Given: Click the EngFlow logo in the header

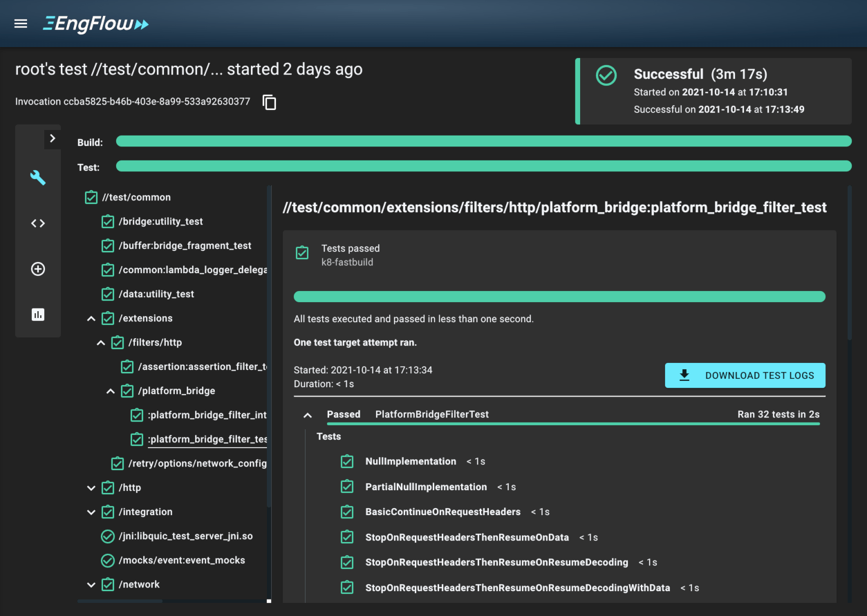Looking at the screenshot, I should 95,23.
